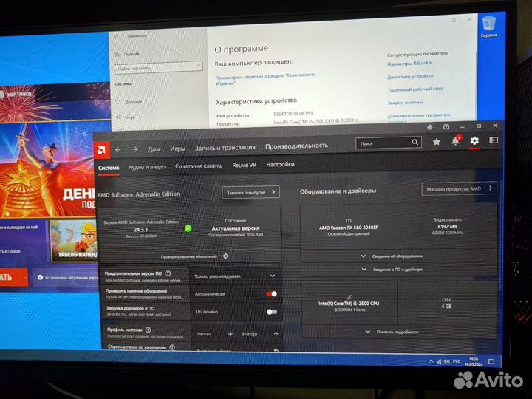
Task: Open the Сочетания клавиш tab
Action: [199, 166]
